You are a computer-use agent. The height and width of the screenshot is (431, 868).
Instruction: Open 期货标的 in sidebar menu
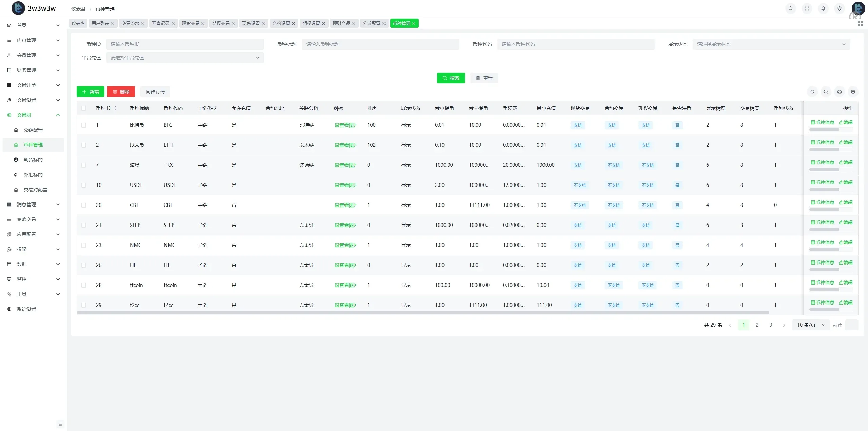tap(33, 160)
